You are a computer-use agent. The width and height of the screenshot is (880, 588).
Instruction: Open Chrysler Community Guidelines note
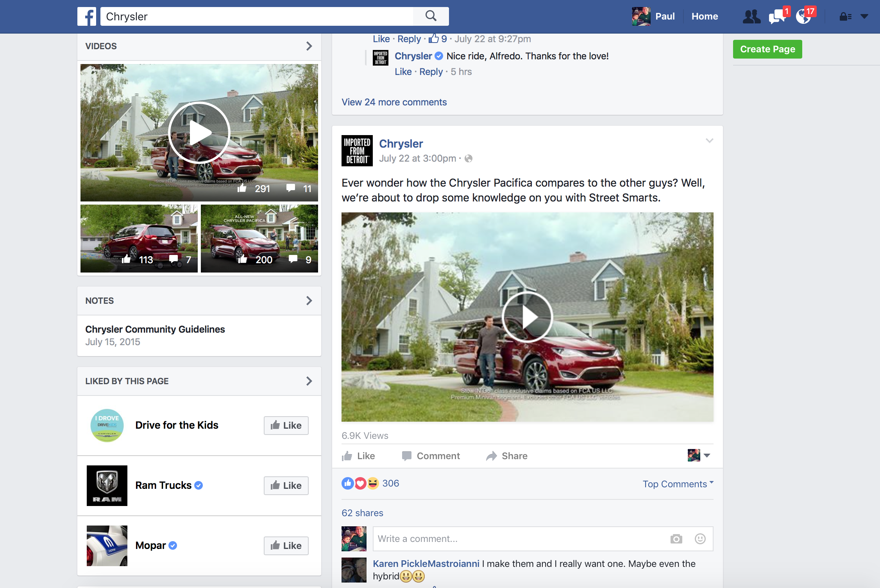(155, 329)
